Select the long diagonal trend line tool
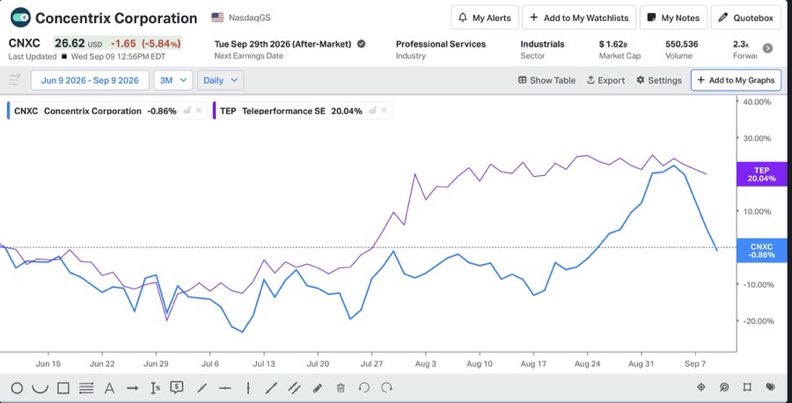 (271, 388)
